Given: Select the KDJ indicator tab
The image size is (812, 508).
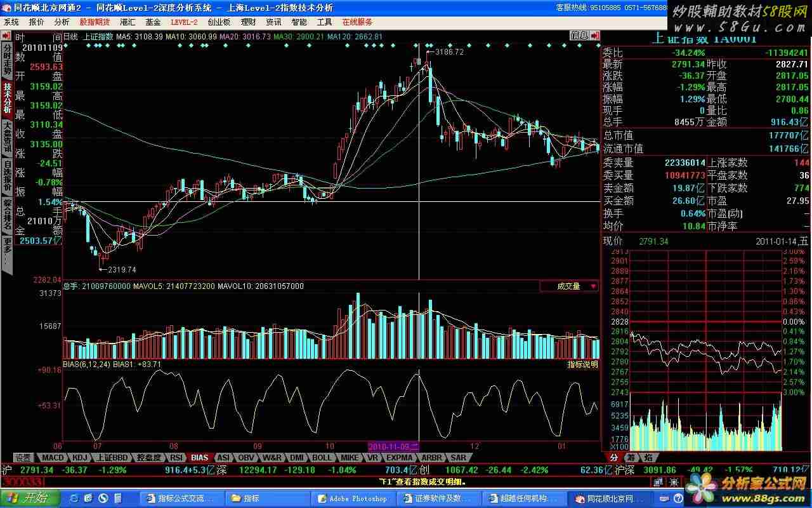Looking at the screenshot, I should (x=79, y=457).
